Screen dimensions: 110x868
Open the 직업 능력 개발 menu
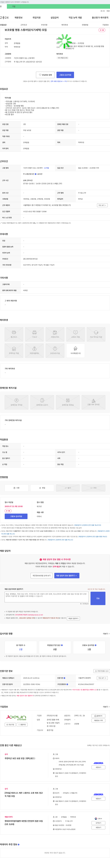[x=75, y=17]
